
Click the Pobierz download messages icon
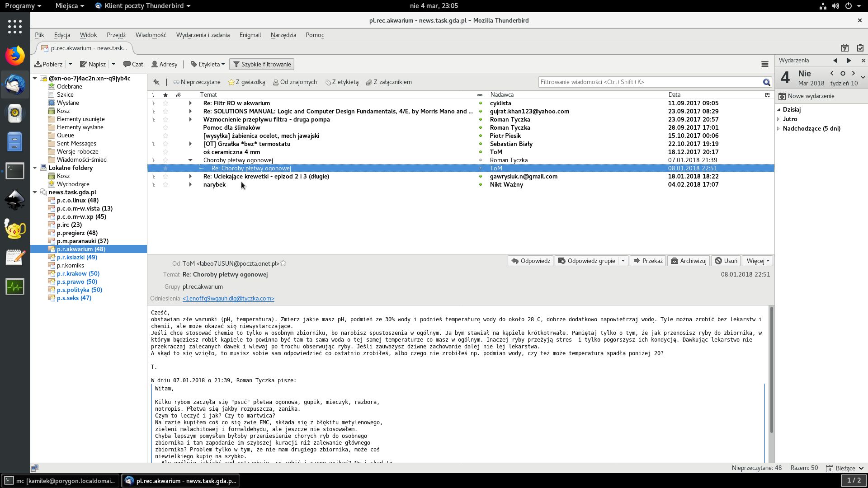38,64
